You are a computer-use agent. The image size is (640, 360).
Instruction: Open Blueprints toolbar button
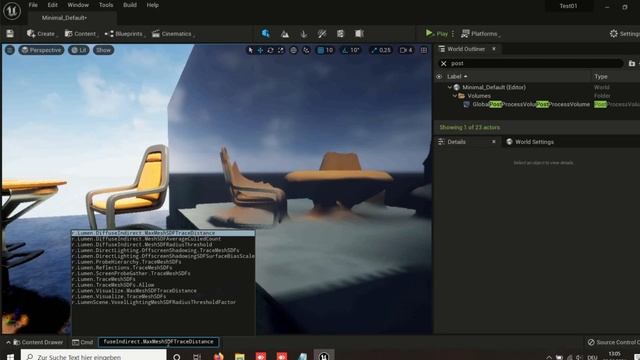(x=124, y=34)
